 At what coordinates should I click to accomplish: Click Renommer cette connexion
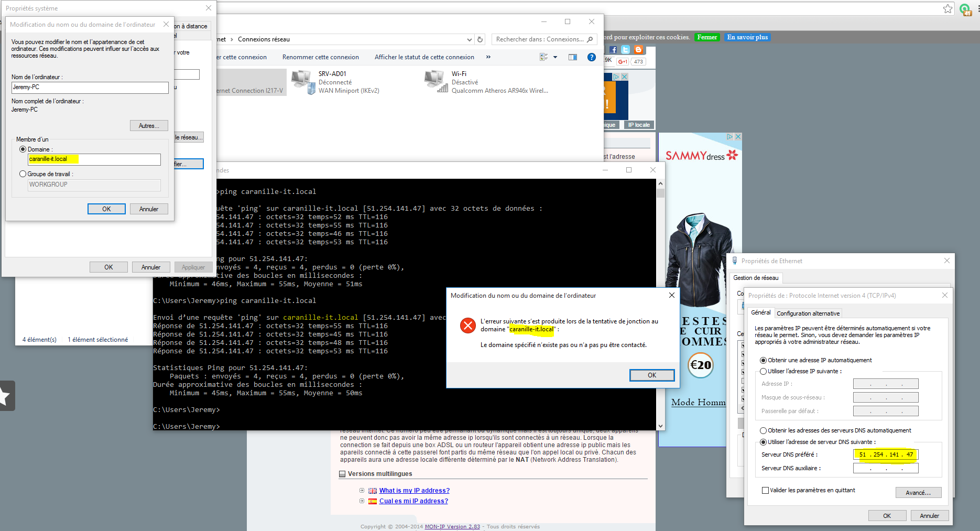click(x=321, y=57)
